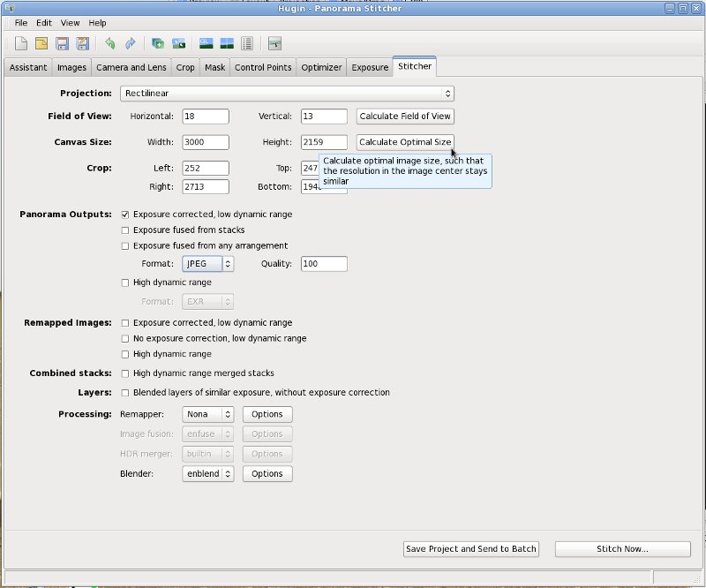Screen dimensions: 706x588
Task: Undo with the green arrow icon
Action: click(109, 43)
